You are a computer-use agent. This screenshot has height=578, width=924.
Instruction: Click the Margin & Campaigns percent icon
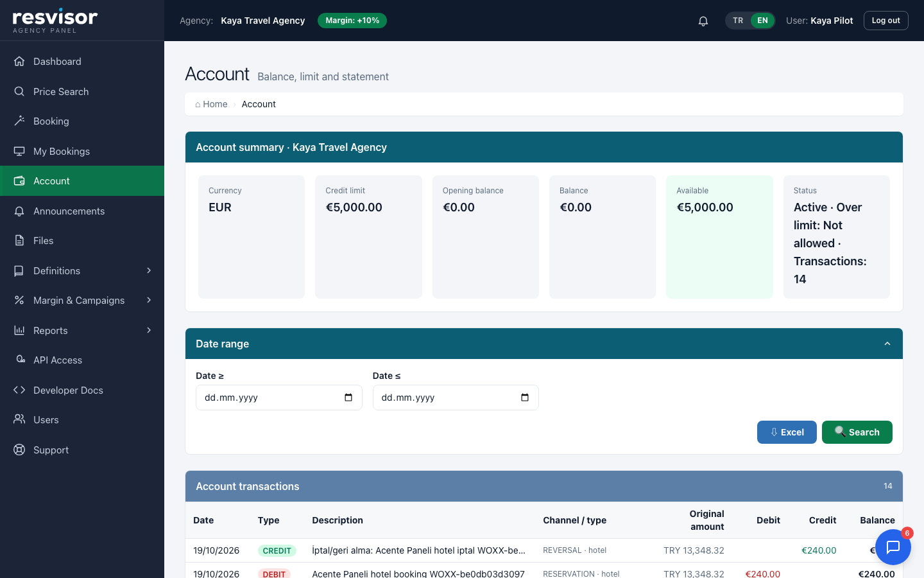[19, 301]
